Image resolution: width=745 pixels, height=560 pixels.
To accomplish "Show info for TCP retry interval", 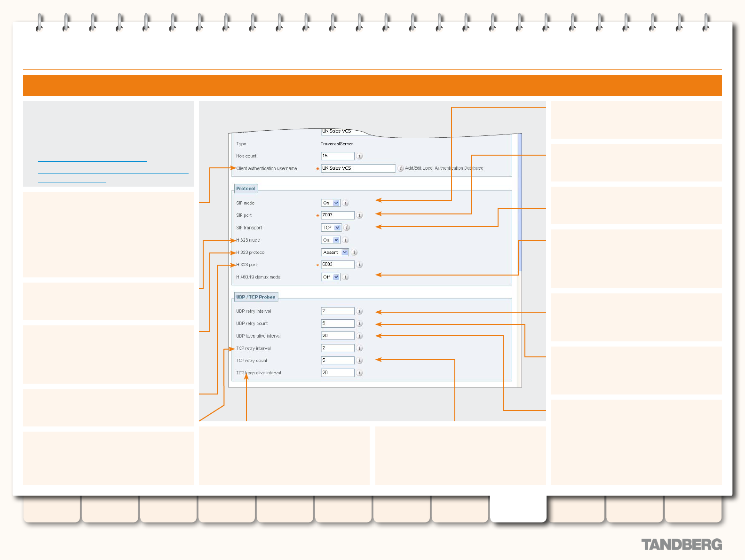I will [x=359, y=348].
